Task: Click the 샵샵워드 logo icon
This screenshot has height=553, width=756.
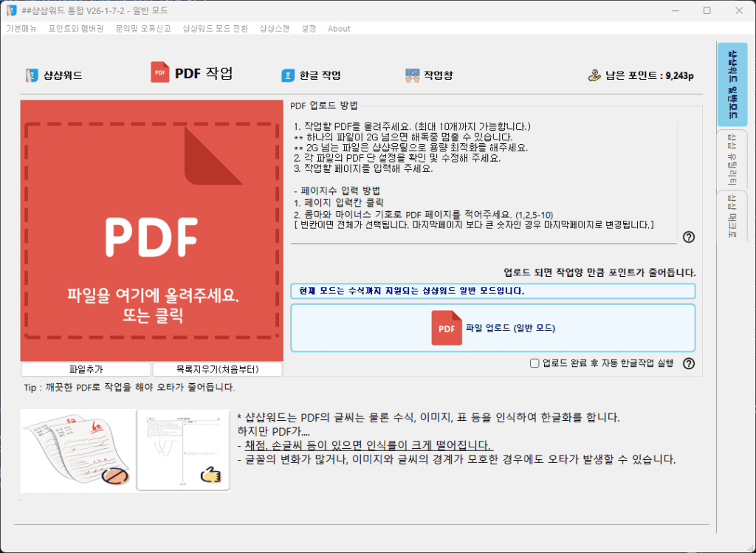Action: 32,75
